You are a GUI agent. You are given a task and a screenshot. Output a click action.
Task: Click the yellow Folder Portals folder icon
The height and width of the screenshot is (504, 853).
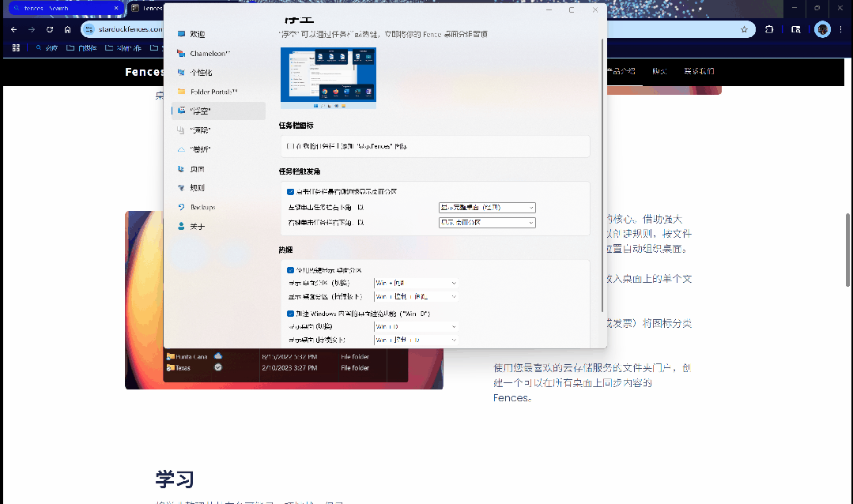coord(181,92)
